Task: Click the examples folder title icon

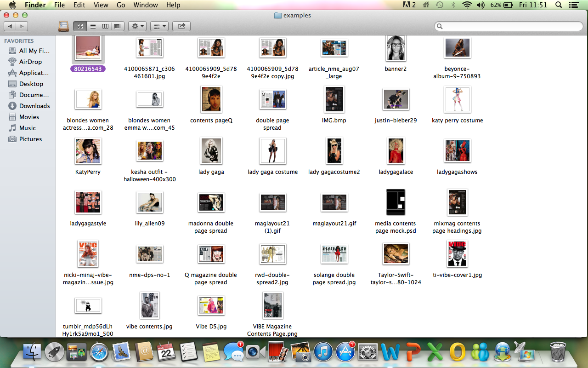Action: coord(277,15)
